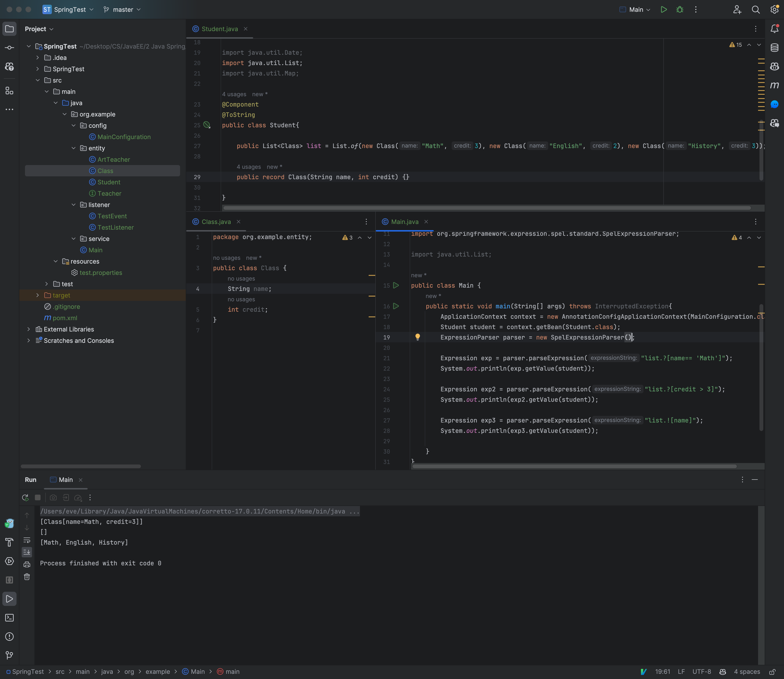This screenshot has height=679, width=784.
Task: Open the Commit tool window
Action: [x=9, y=47]
